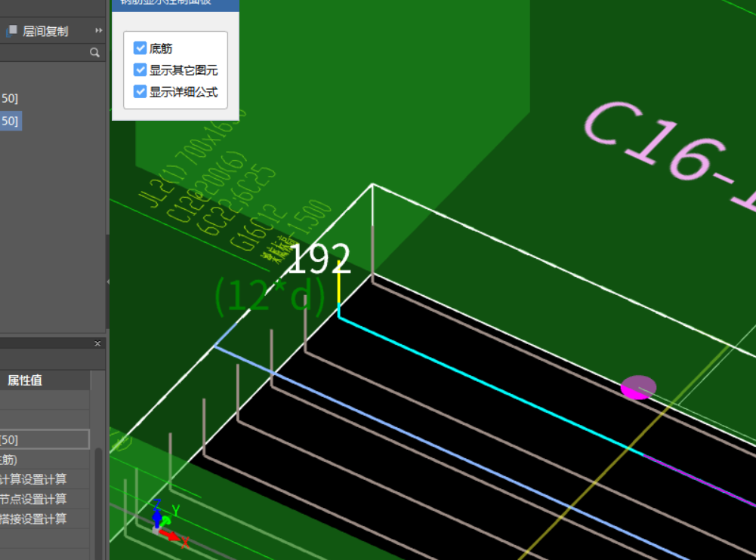756x560 pixels.
Task: Click the 层间复制 copy icon
Action: point(11,32)
